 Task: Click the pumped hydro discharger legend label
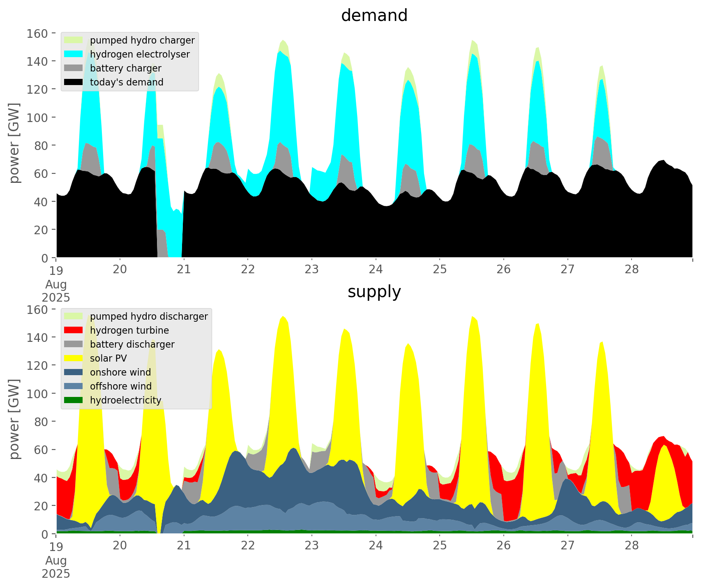[149, 316]
